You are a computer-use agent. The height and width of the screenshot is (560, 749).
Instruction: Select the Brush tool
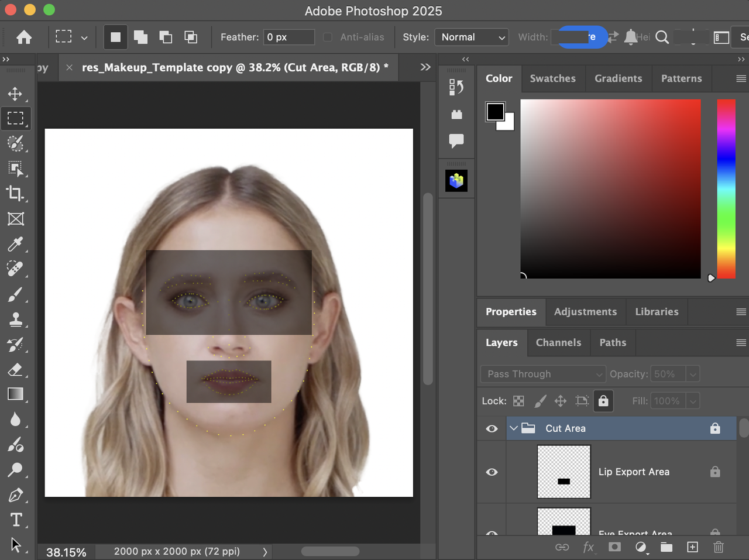click(x=15, y=294)
